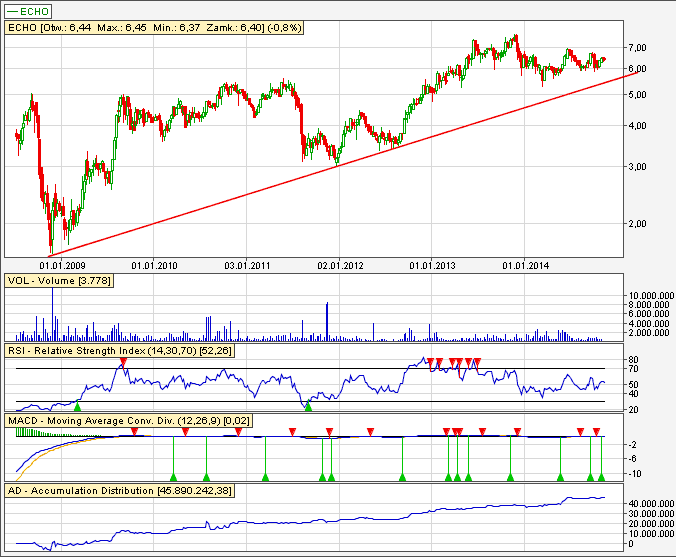Click the 01.01.2014 date axis label
Image resolution: width=676 pixels, height=557 pixels.
(525, 265)
